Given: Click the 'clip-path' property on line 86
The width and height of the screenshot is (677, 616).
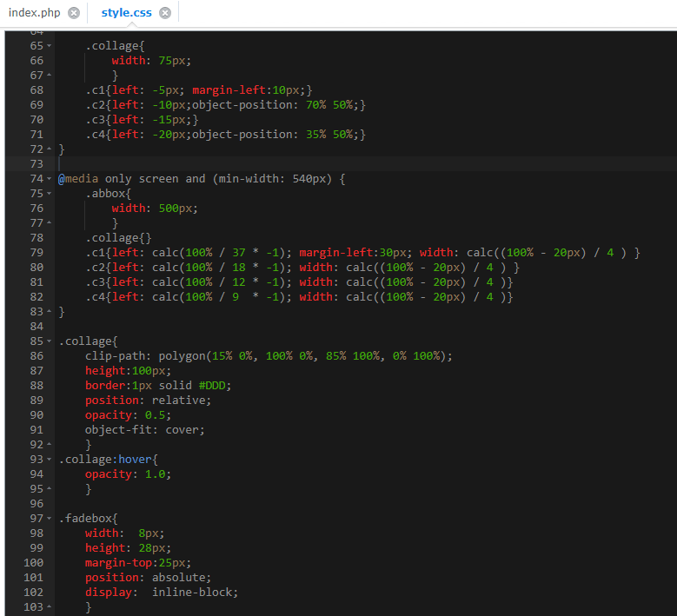Looking at the screenshot, I should (115, 356).
